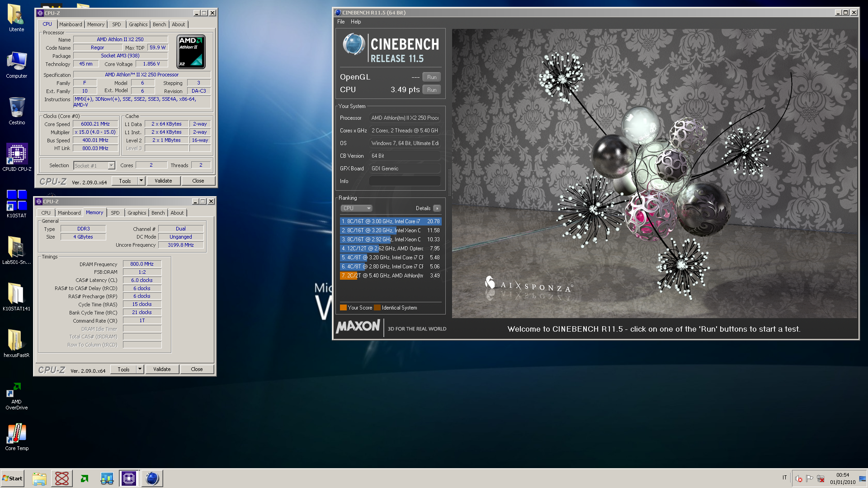The image size is (868, 488).
Task: Click the Cinebench rendered scene preview
Action: (655, 174)
